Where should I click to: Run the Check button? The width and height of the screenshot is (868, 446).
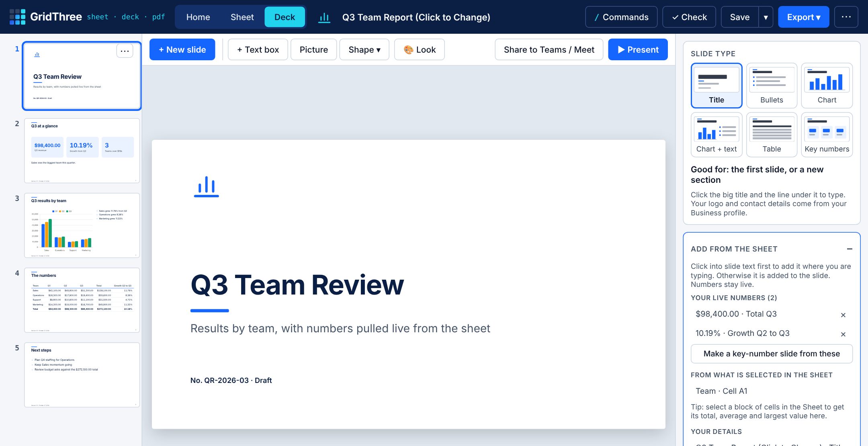pyautogui.click(x=689, y=17)
